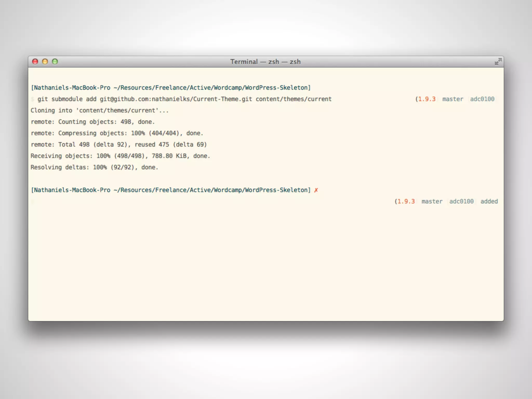Click the red X status mark after prompt
The width and height of the screenshot is (532, 399).
click(x=316, y=190)
